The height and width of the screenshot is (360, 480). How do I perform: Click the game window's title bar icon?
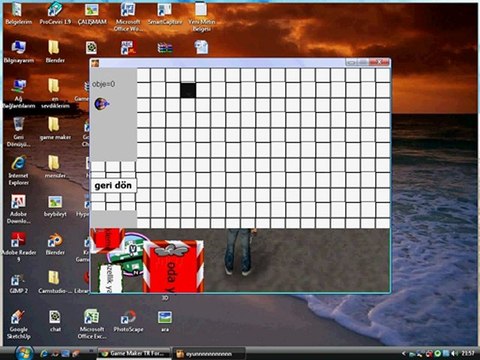pyautogui.click(x=95, y=63)
